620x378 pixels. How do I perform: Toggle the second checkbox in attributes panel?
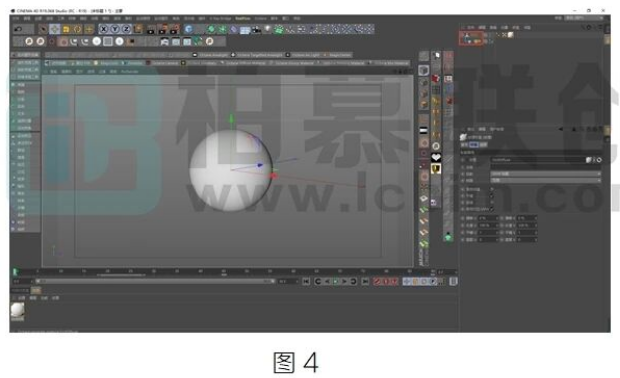pos(492,196)
